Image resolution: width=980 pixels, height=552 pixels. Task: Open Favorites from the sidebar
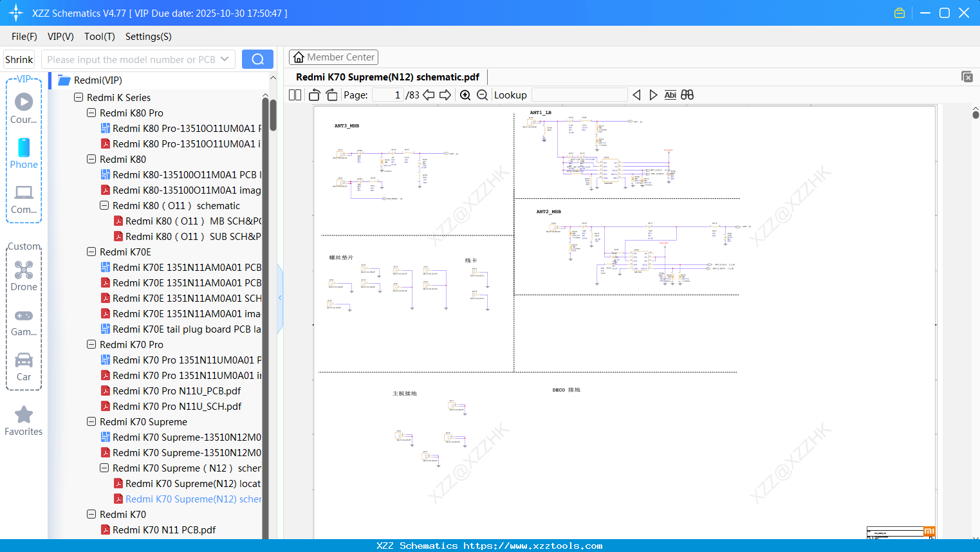point(24,421)
